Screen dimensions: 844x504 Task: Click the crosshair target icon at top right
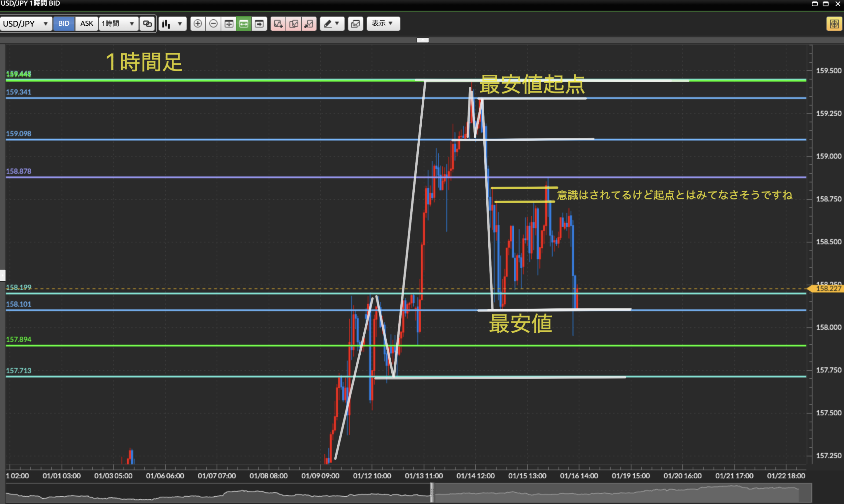834,24
